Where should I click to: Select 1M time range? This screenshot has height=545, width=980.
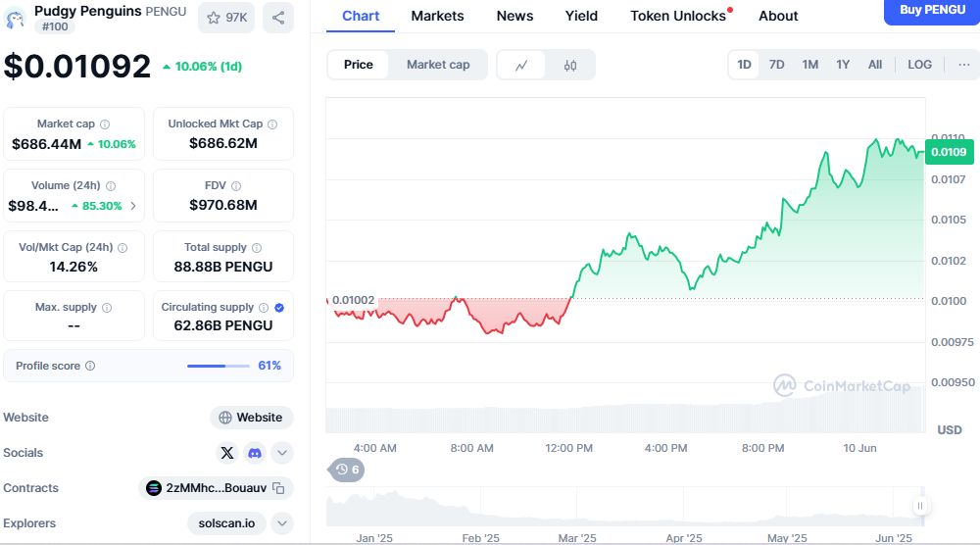pyautogui.click(x=810, y=65)
